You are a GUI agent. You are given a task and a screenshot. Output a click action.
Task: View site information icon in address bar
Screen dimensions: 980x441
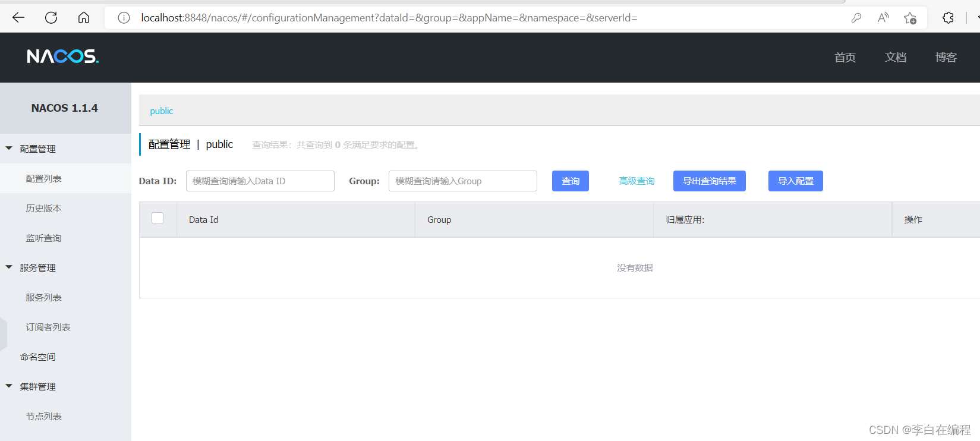[x=124, y=18]
